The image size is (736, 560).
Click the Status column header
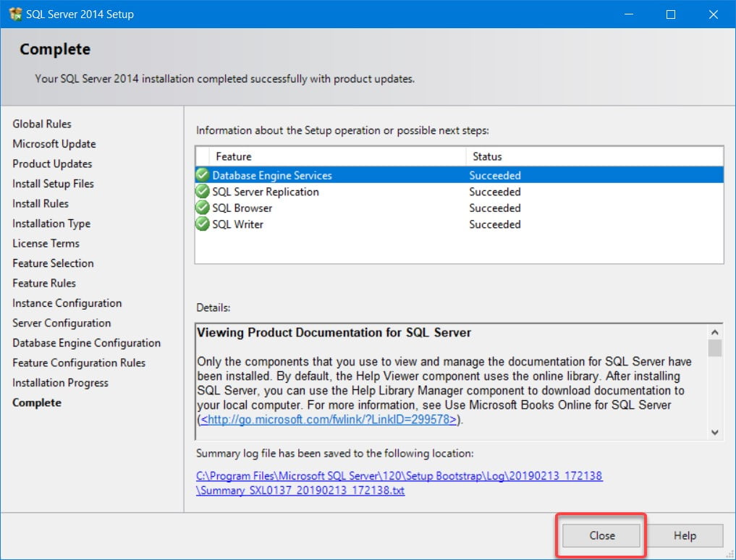click(x=594, y=156)
